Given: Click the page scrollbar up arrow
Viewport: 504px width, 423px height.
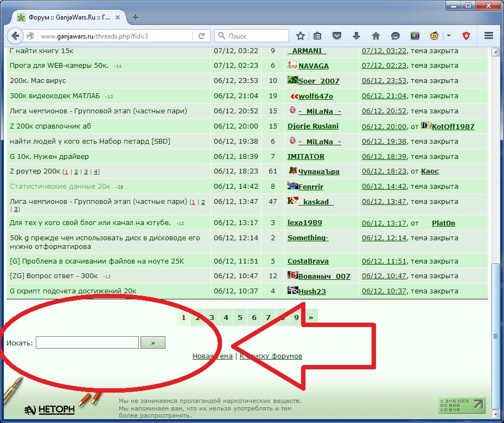Looking at the screenshot, I should click(x=495, y=52).
